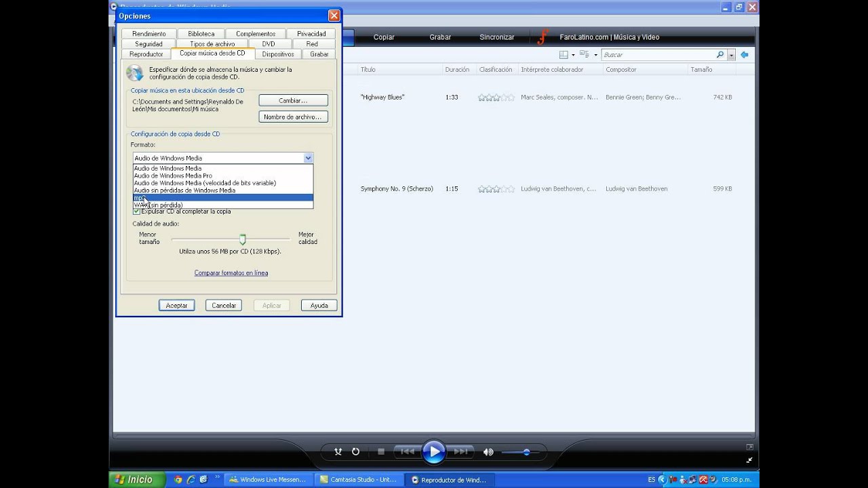Switch to the Dispositivos tab
Viewport: 868px width, 488px height.
278,54
